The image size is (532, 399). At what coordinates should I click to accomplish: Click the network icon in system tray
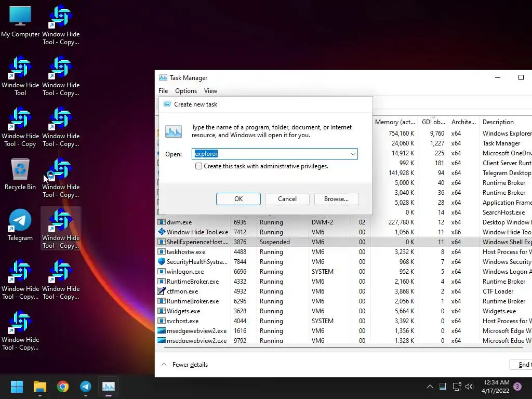point(457,387)
